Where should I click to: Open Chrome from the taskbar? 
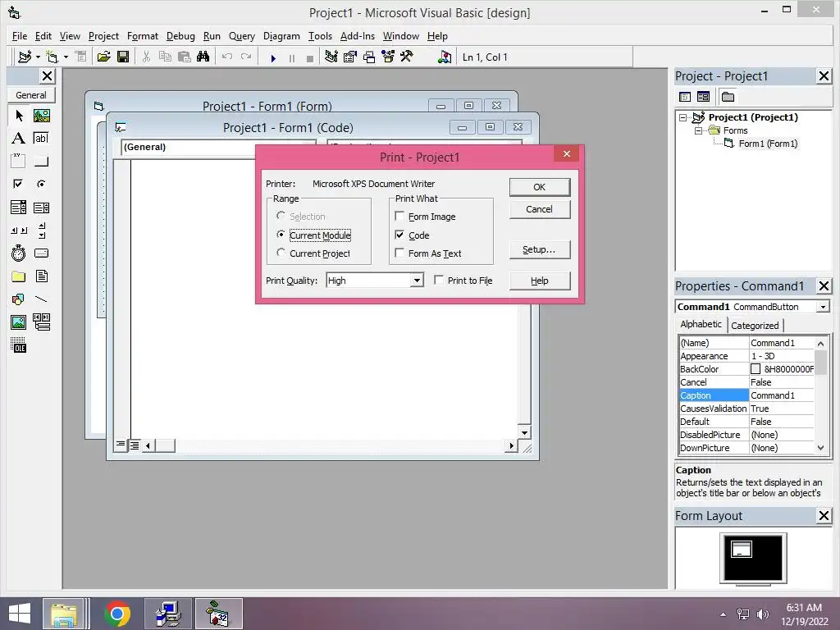(x=116, y=614)
